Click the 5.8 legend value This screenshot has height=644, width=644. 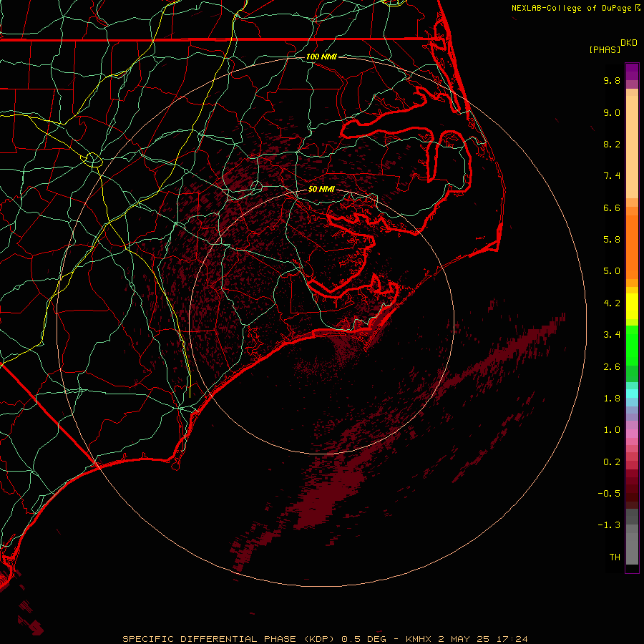click(x=612, y=240)
